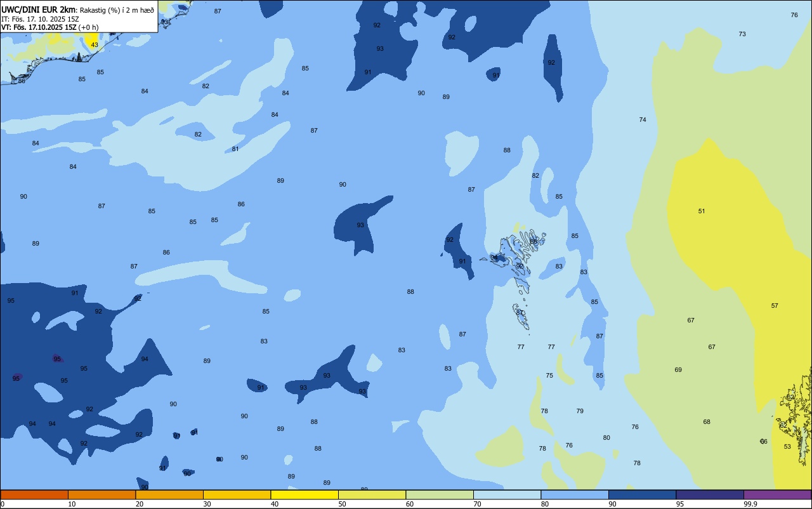
Task: Click the humidity value 68 on the map
Action: pos(707,422)
